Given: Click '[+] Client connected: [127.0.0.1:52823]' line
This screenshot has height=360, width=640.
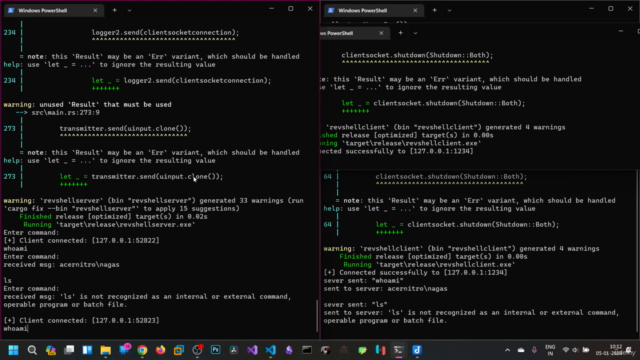Looking at the screenshot, I should click(81, 320).
